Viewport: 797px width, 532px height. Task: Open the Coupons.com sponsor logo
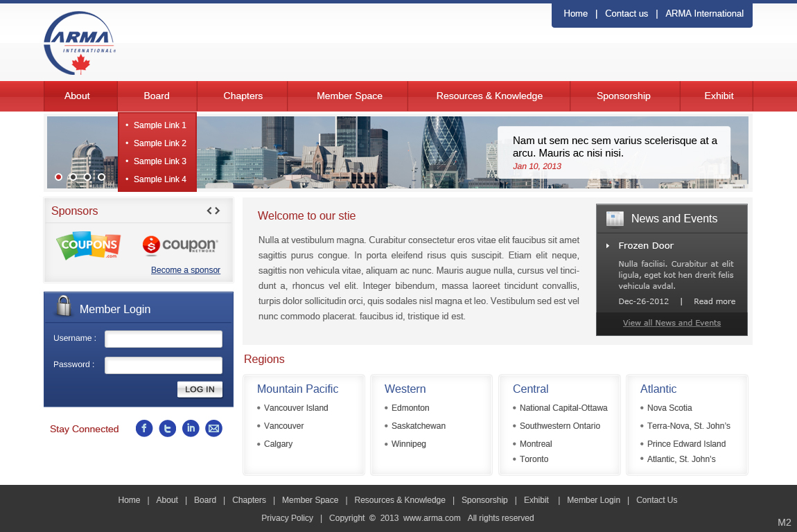89,246
